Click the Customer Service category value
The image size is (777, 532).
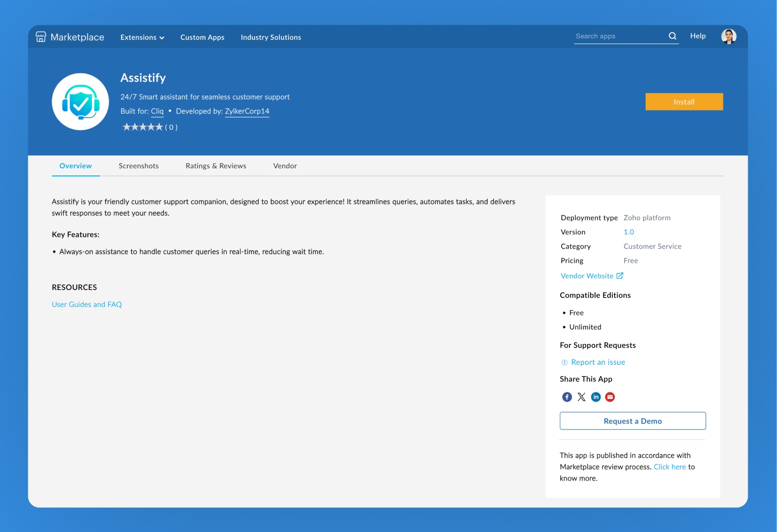(652, 247)
